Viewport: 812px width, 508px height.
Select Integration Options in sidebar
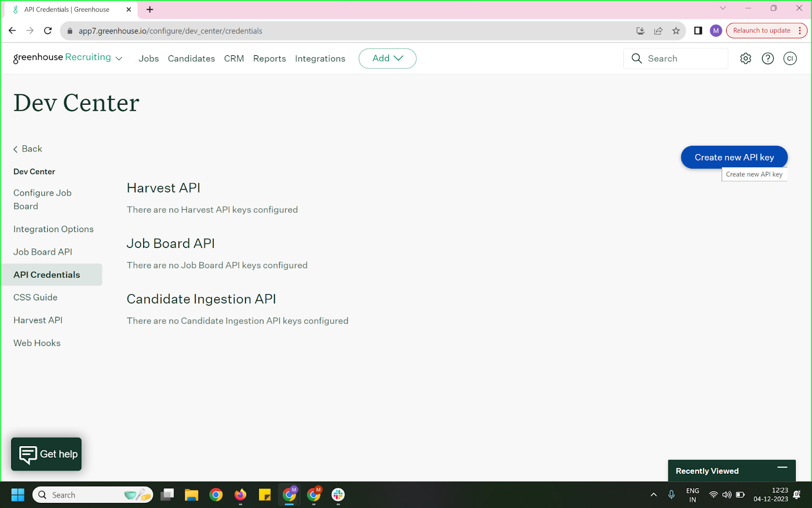[53, 229]
